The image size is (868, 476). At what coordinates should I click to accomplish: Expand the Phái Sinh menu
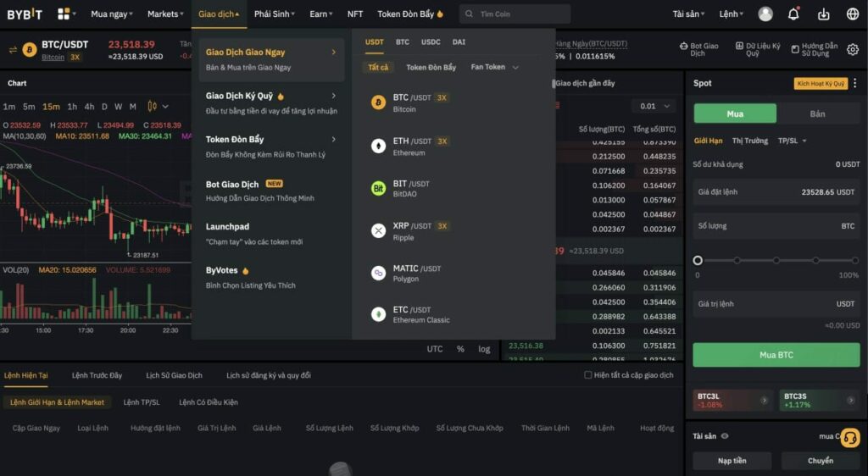tap(274, 14)
